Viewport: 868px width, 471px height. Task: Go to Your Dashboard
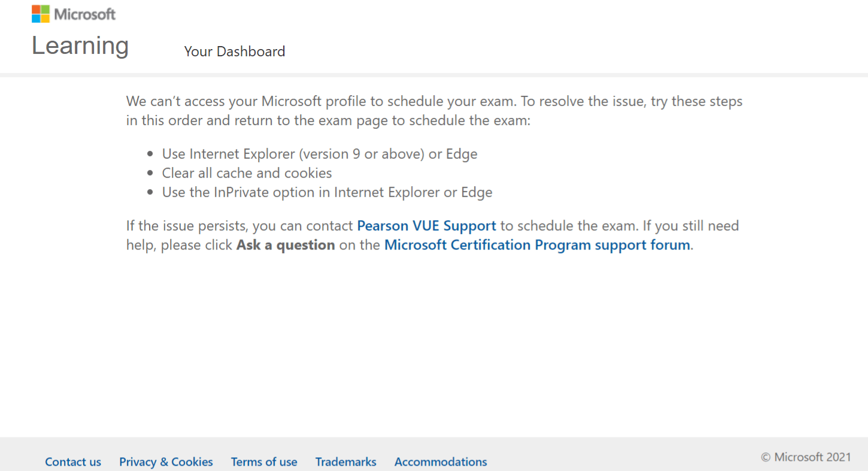pos(235,51)
